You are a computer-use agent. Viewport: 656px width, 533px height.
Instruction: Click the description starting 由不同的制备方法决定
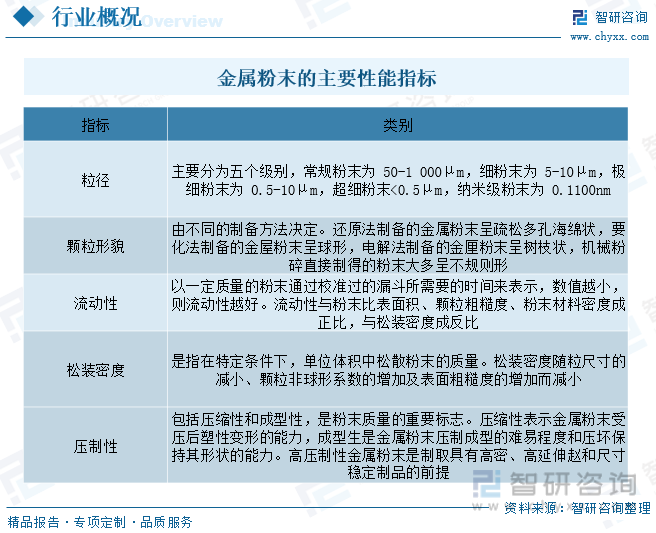click(x=398, y=246)
